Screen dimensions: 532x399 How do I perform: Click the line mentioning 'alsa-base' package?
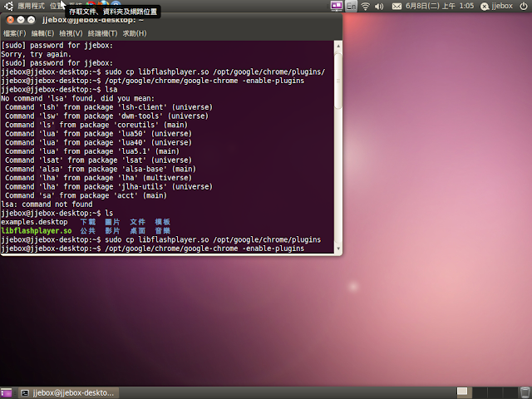[x=101, y=169]
